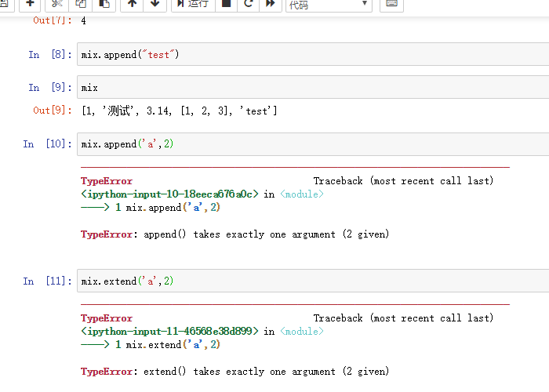Run the cell with 运行 button
Image resolution: width=549 pixels, height=392 pixels.
(x=193, y=4)
